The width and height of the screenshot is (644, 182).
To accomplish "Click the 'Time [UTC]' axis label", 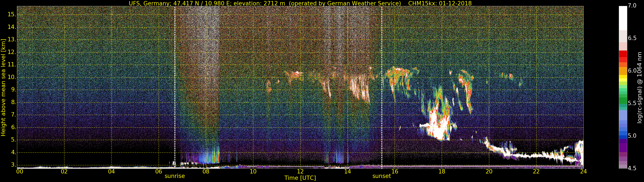I will (300, 178).
